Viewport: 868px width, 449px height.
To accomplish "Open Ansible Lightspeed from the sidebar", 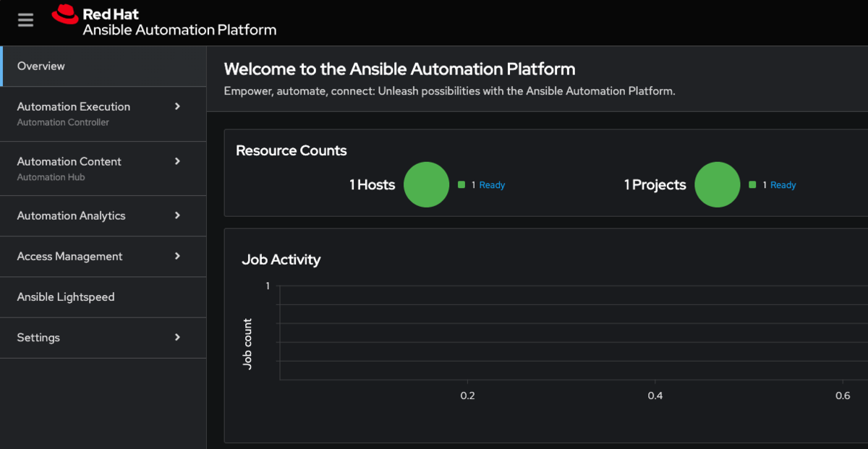I will 103,296.
